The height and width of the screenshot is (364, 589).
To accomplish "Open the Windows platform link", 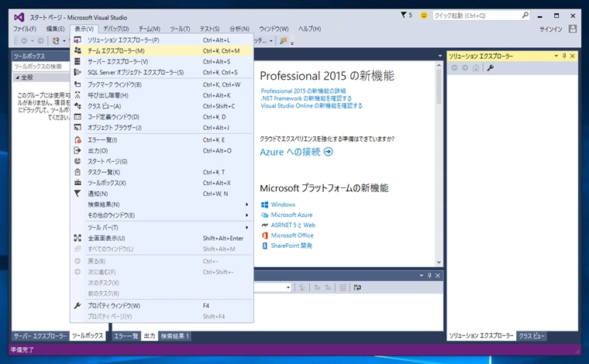I will tap(283, 204).
